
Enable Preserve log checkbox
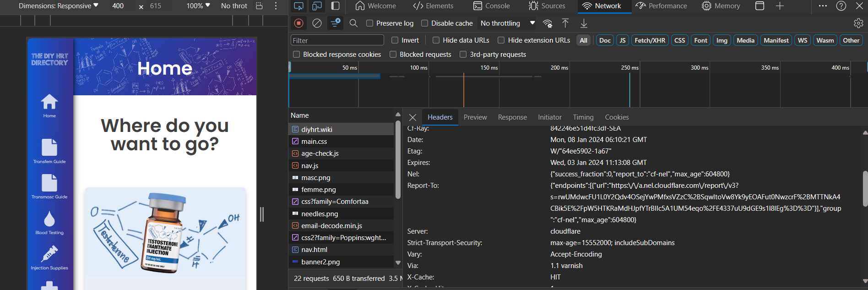point(370,23)
